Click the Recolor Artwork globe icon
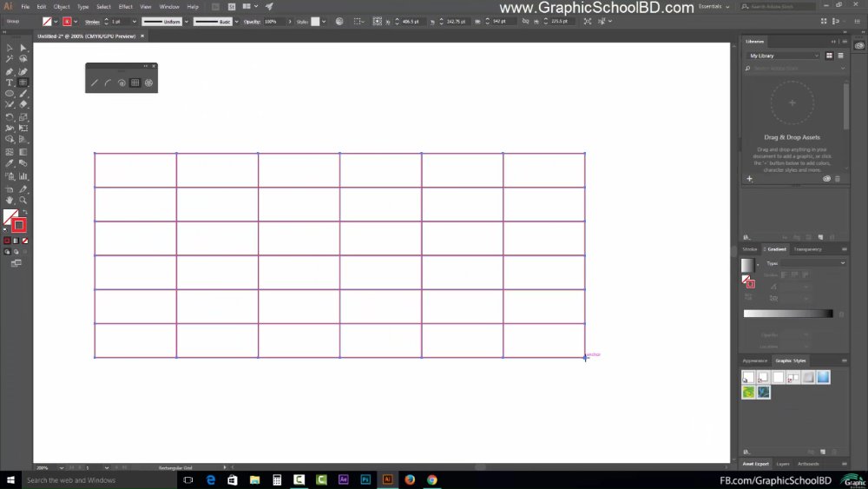 pos(339,22)
